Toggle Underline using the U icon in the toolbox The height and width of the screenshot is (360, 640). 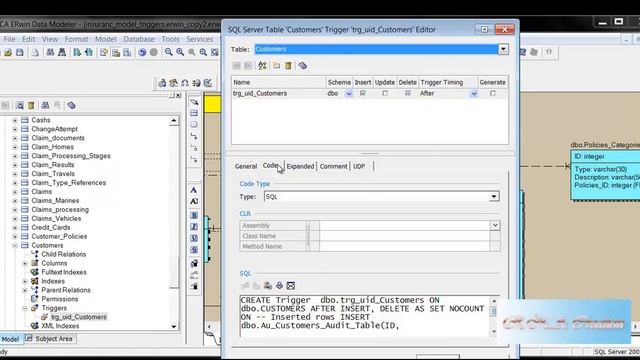pyautogui.click(x=194, y=238)
